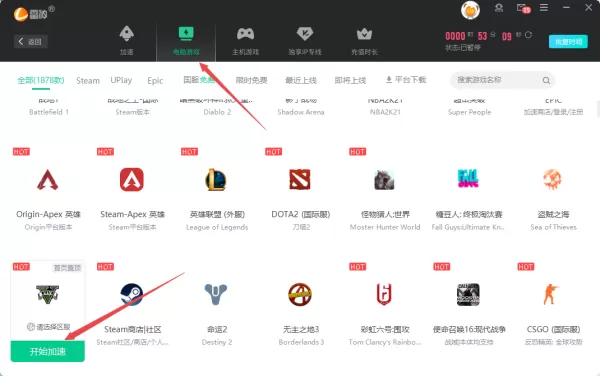
Task: Open 请选择区服 server region selector
Action: coord(48,327)
